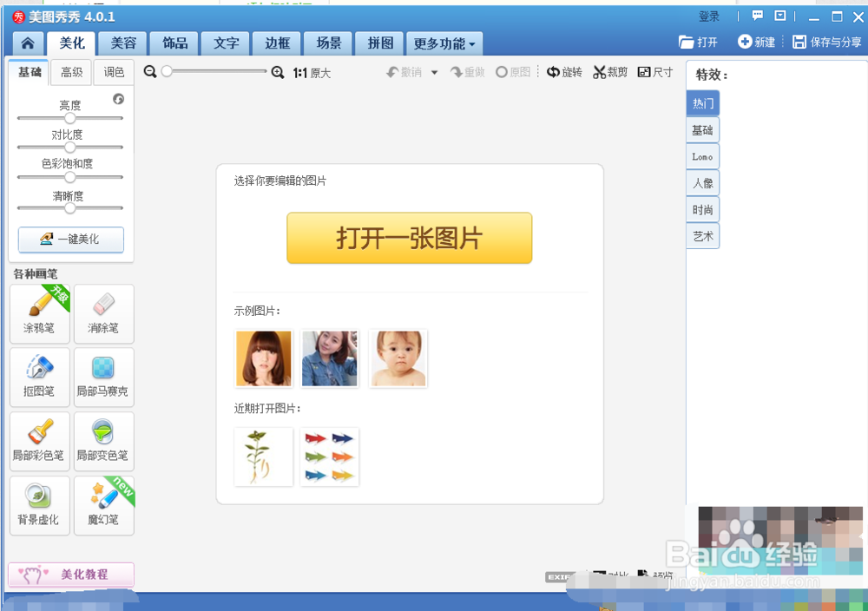
Task: Click 原图 original image button
Action: [513, 73]
